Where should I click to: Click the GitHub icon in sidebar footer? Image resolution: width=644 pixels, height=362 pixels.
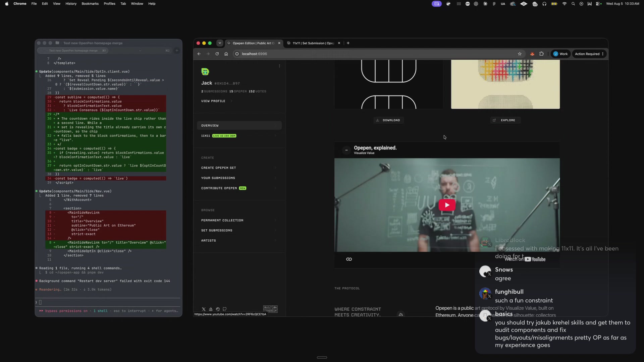pyautogui.click(x=225, y=309)
